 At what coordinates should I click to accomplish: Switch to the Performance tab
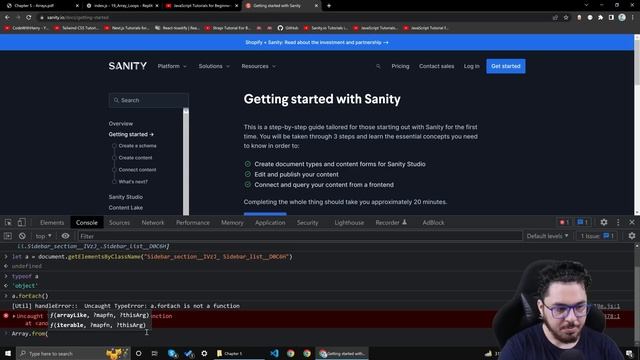pos(193,222)
